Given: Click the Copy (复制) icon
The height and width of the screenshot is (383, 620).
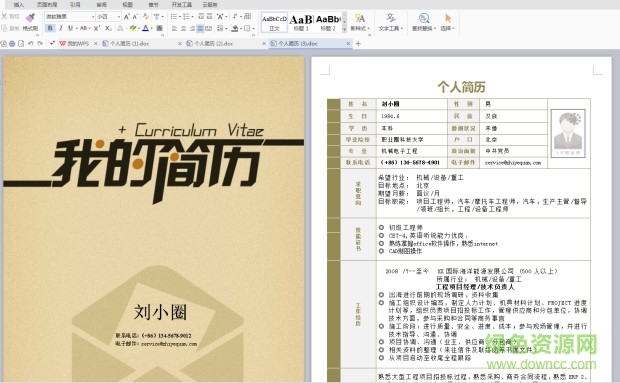Looking at the screenshot, I should click(4, 28).
